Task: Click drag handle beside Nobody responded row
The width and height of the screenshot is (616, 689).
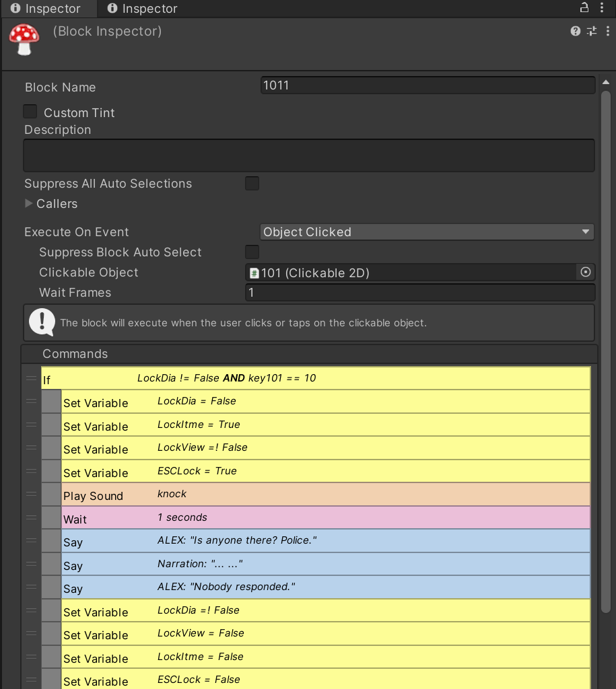Action: pyautogui.click(x=31, y=587)
